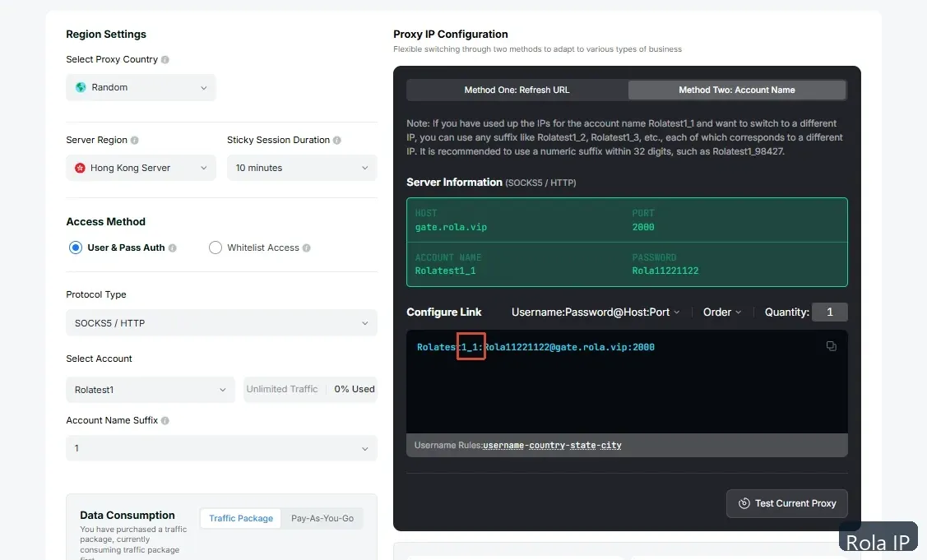The width and height of the screenshot is (927, 560).
Task: Open the Account Name Suffix dropdown
Action: coord(221,448)
